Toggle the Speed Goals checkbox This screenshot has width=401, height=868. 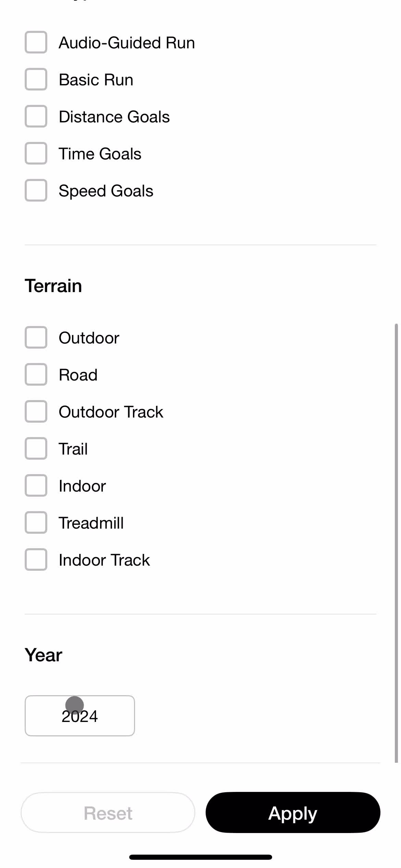[x=36, y=191]
